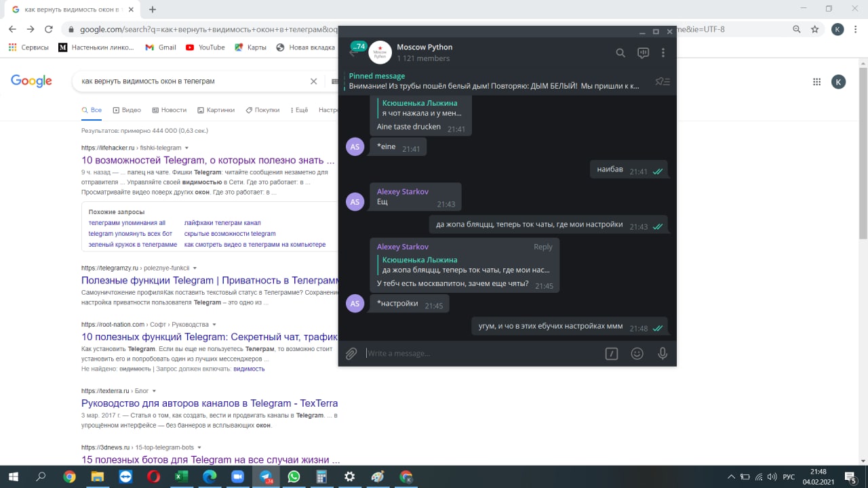Open the three-dot chat menu in Telegram
This screenshot has height=488, width=868.
coord(663,53)
